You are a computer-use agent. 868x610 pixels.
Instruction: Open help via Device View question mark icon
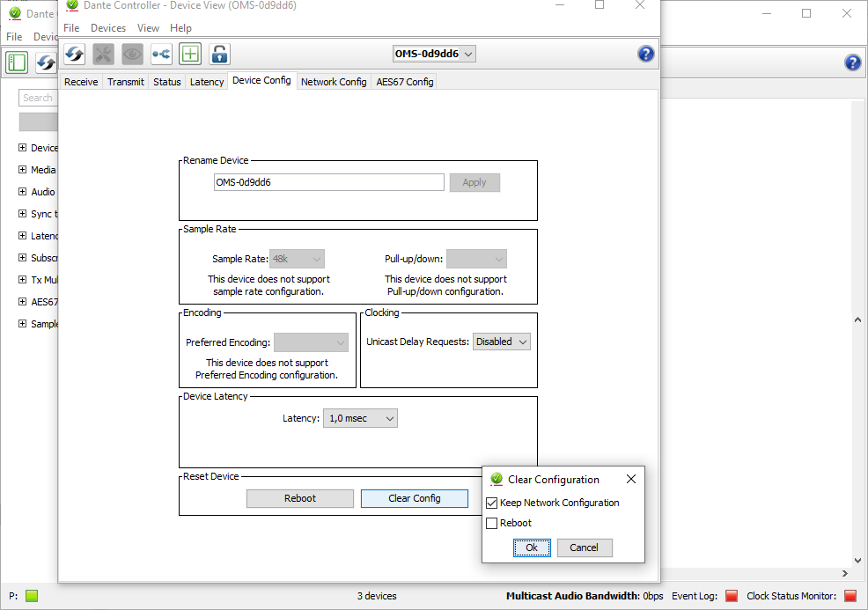(x=646, y=54)
